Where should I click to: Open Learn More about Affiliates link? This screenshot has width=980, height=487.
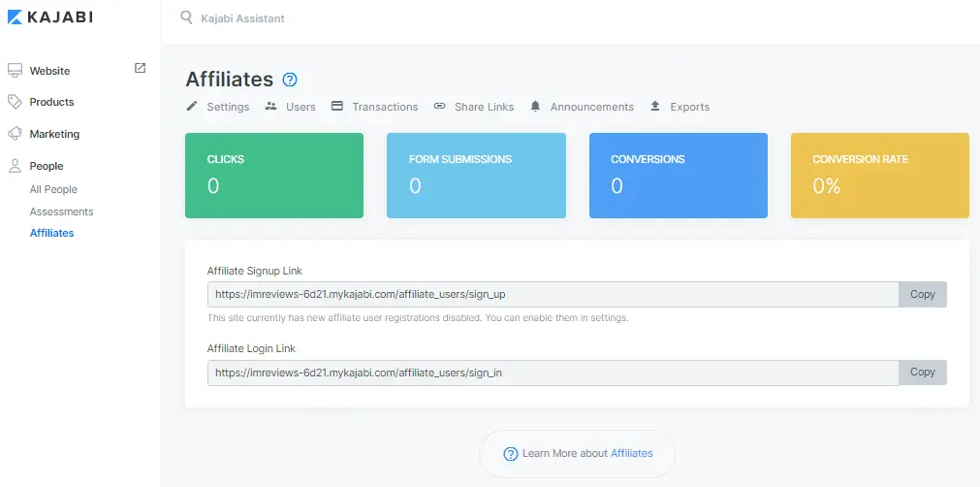click(x=631, y=453)
